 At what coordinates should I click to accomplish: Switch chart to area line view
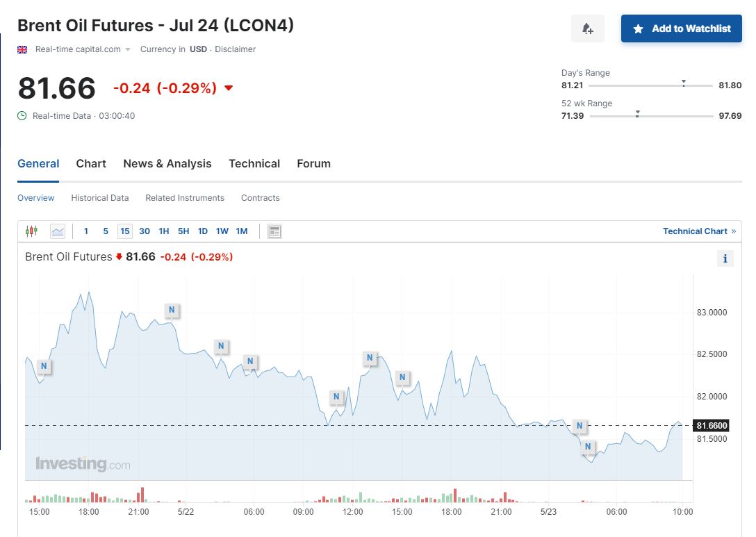coord(58,231)
